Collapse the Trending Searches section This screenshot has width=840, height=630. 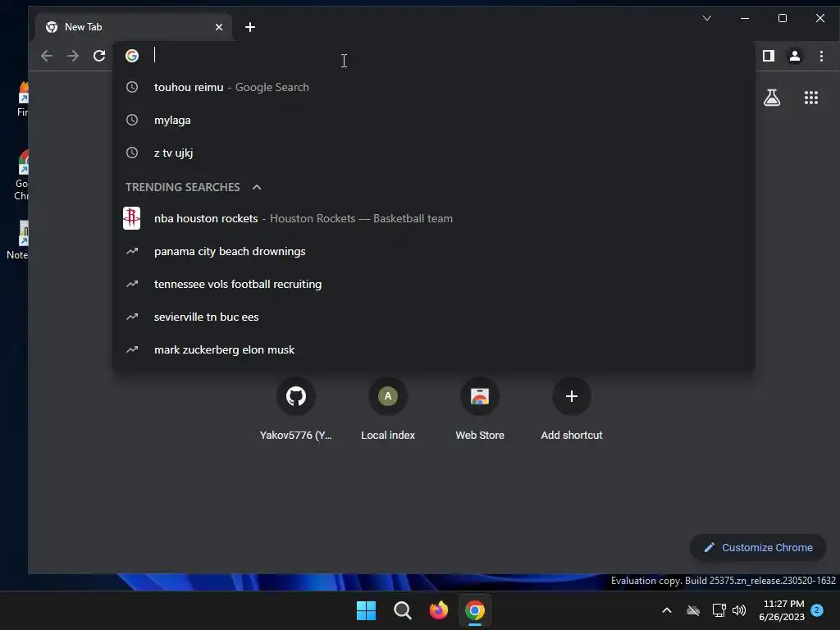pos(257,187)
